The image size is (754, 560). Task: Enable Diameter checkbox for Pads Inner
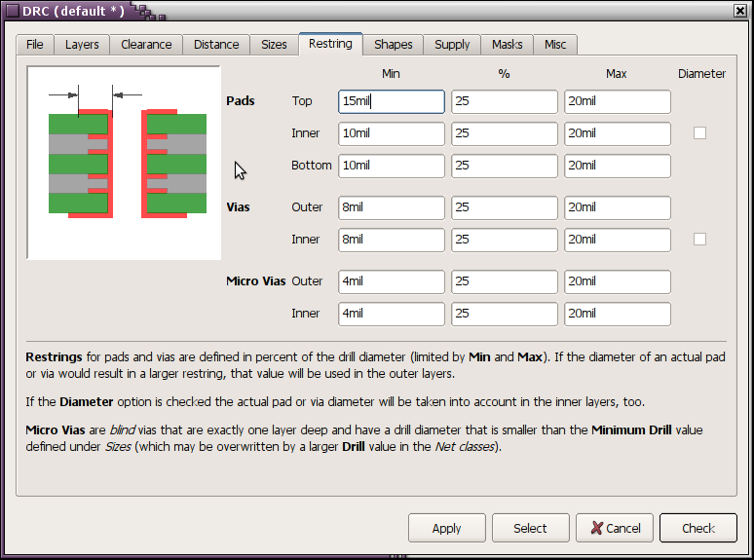tap(699, 133)
